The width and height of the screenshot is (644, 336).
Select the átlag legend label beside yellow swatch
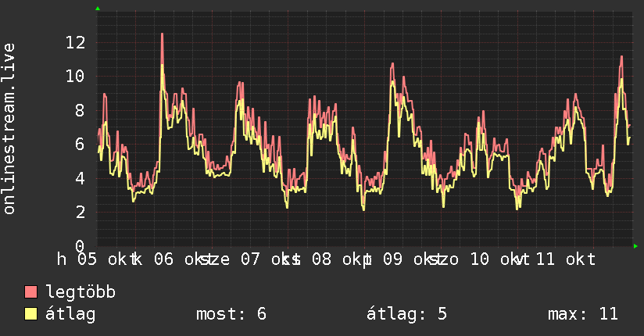pyautogui.click(x=70, y=314)
